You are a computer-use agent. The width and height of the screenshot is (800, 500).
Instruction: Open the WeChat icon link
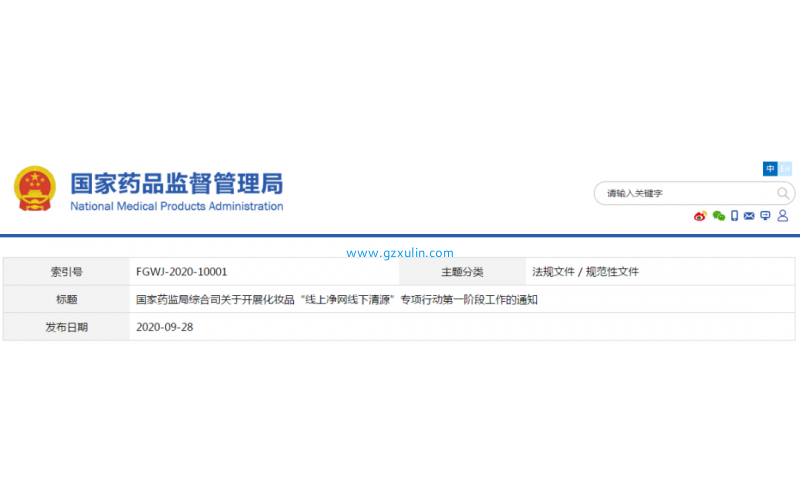[x=718, y=216]
